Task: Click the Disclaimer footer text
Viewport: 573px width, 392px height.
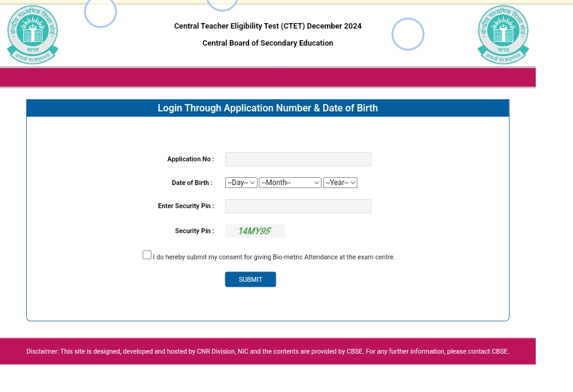Action: point(268,351)
